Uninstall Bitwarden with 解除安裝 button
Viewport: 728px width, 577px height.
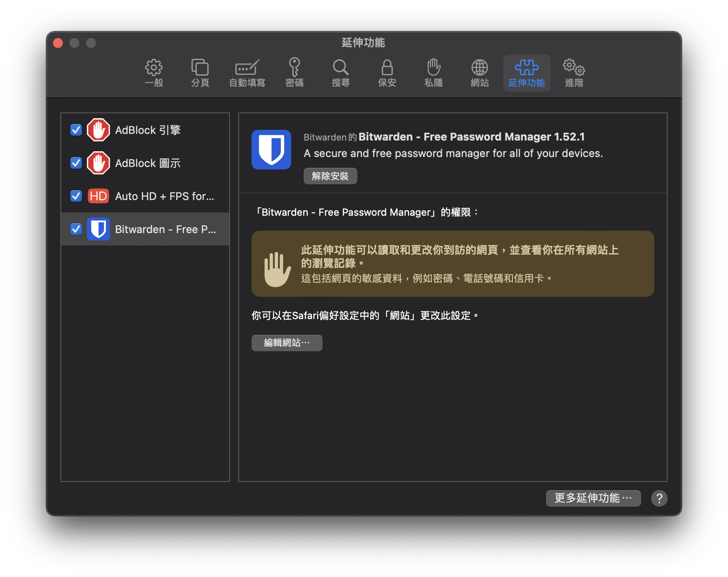click(x=330, y=176)
